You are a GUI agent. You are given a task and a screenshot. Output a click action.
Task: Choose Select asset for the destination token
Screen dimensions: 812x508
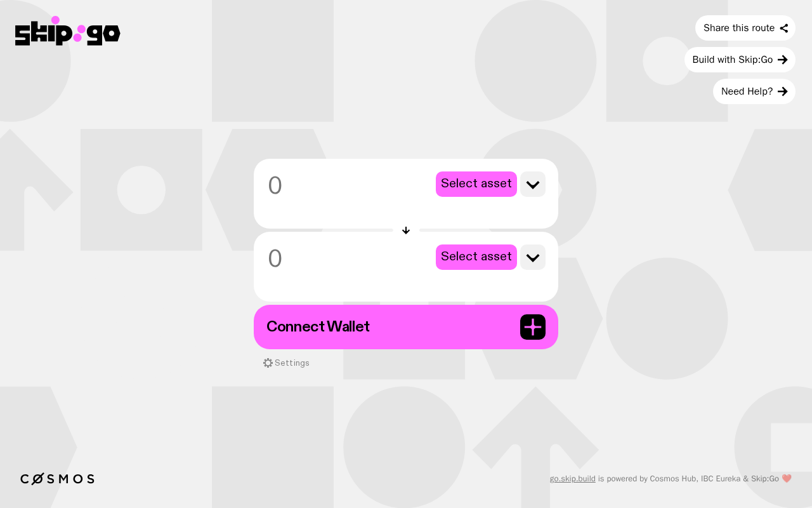pos(476,257)
